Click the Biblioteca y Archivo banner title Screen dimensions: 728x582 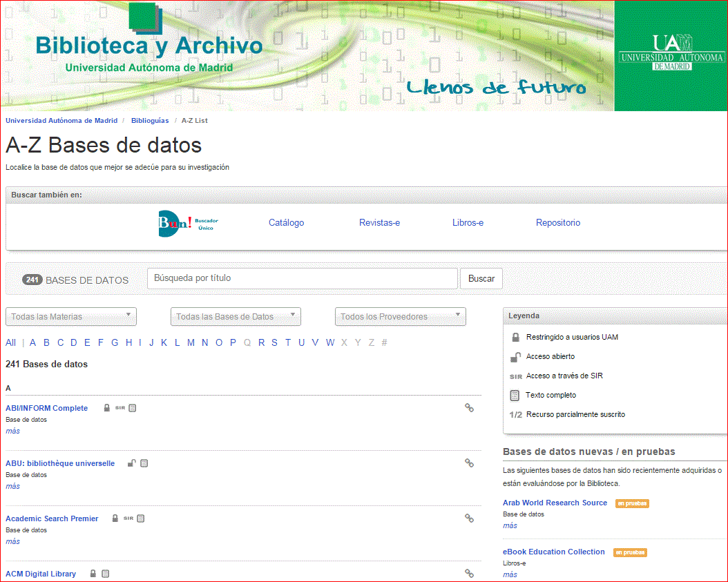149,46
